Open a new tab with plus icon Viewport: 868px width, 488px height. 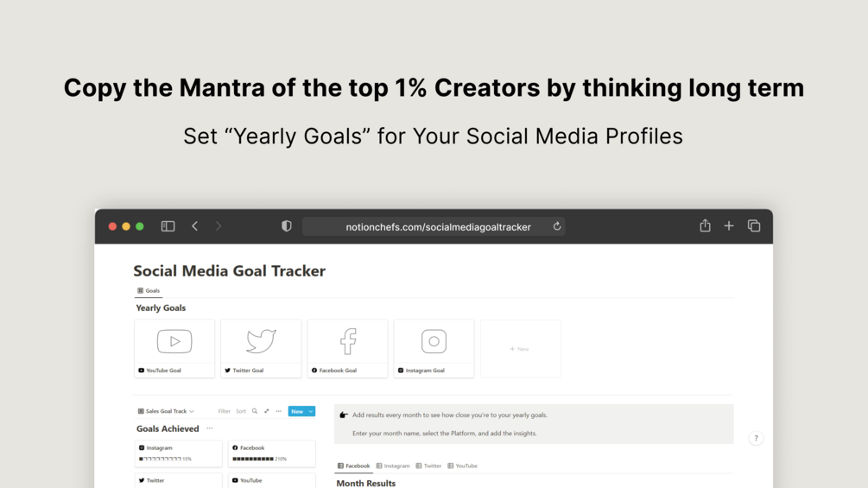(x=729, y=225)
